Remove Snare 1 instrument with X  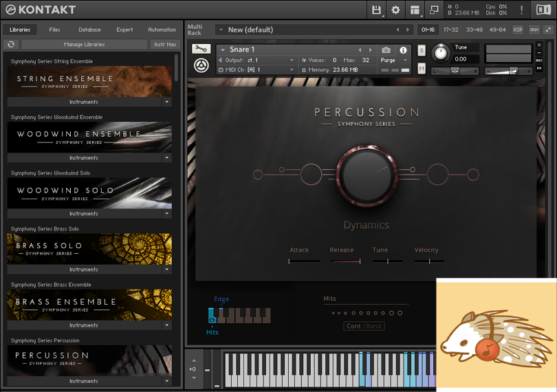pyautogui.click(x=539, y=45)
